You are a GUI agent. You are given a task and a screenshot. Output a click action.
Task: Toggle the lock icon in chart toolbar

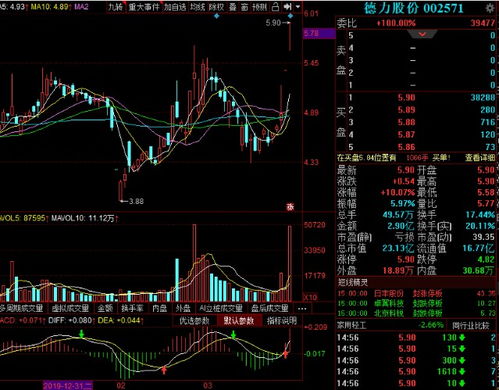[276, 7]
